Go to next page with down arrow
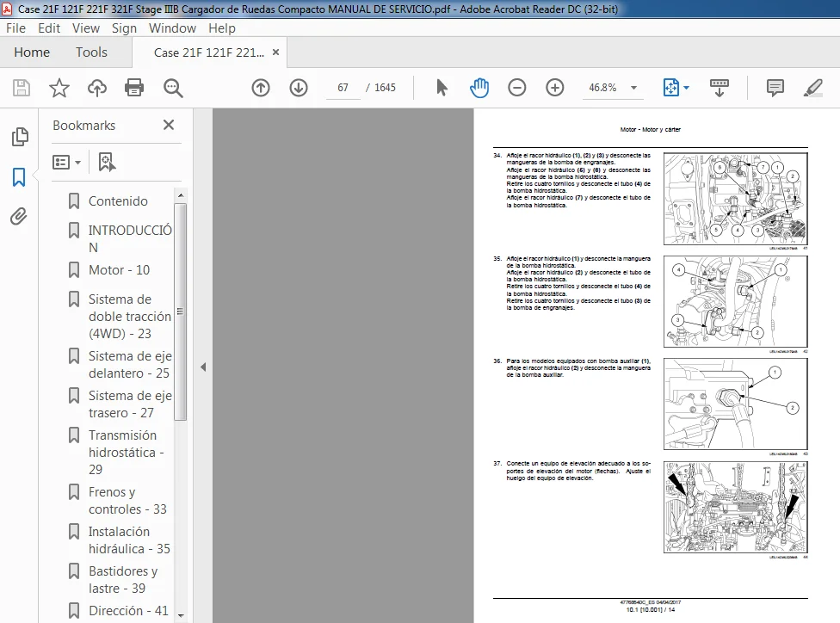840x623 pixels. point(299,87)
